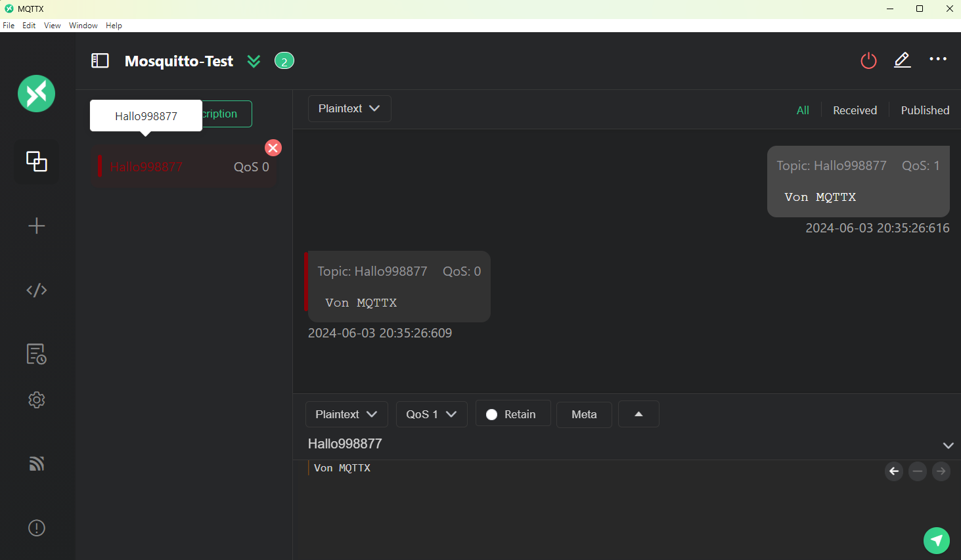Collapse top bar with green double chevron

(x=254, y=61)
